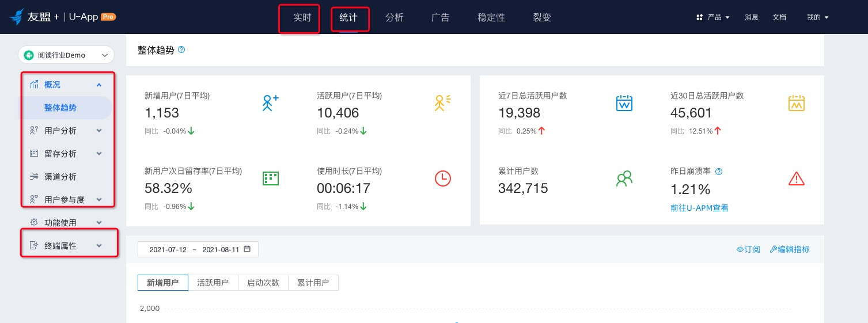Viewport: 868px width, 323px height.
Task: Open the 产品 dropdown in top bar
Action: coord(713,17)
